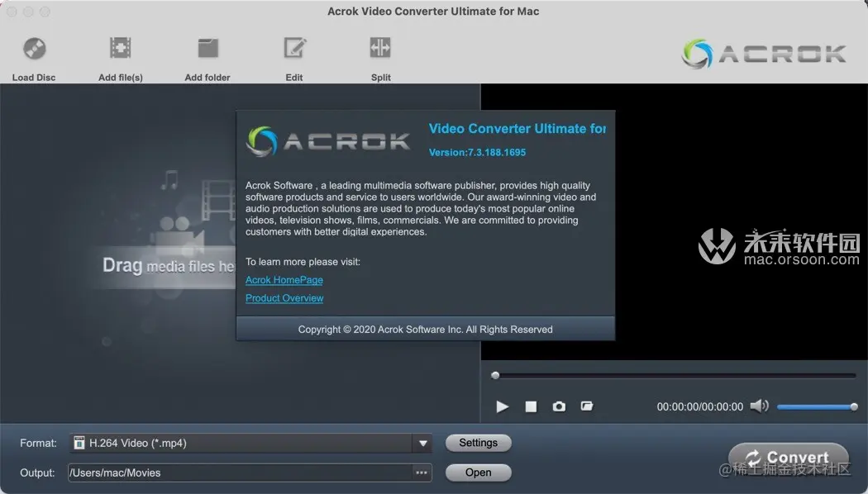868x494 pixels.
Task: Open format Settings
Action: [479, 443]
